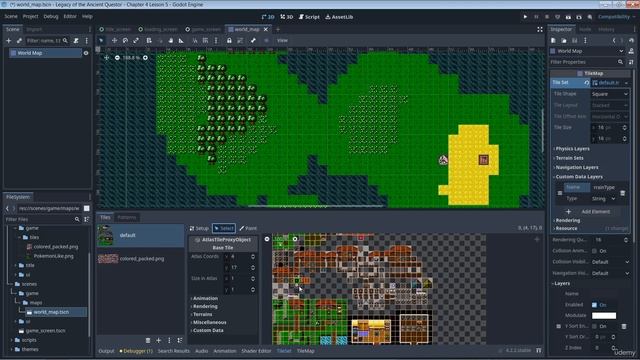Create a new resource in Inspector

coord(553,40)
